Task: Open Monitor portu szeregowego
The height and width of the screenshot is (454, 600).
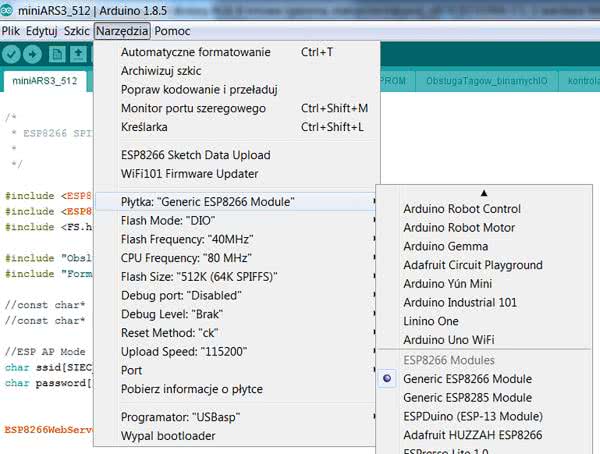Action: (x=193, y=108)
